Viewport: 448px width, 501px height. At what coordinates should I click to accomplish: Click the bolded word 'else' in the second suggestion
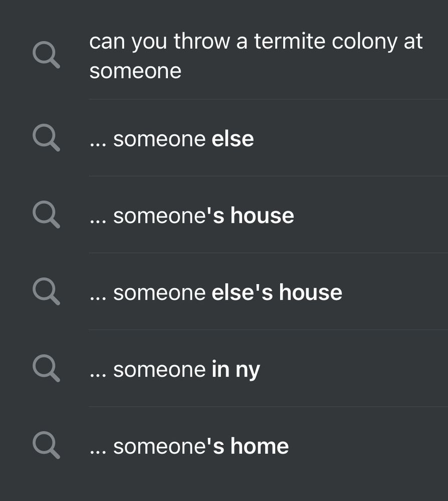click(x=235, y=139)
